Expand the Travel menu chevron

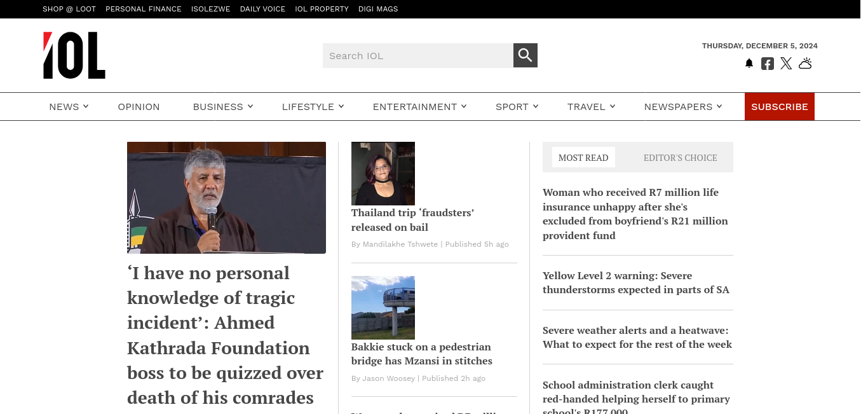pos(613,106)
